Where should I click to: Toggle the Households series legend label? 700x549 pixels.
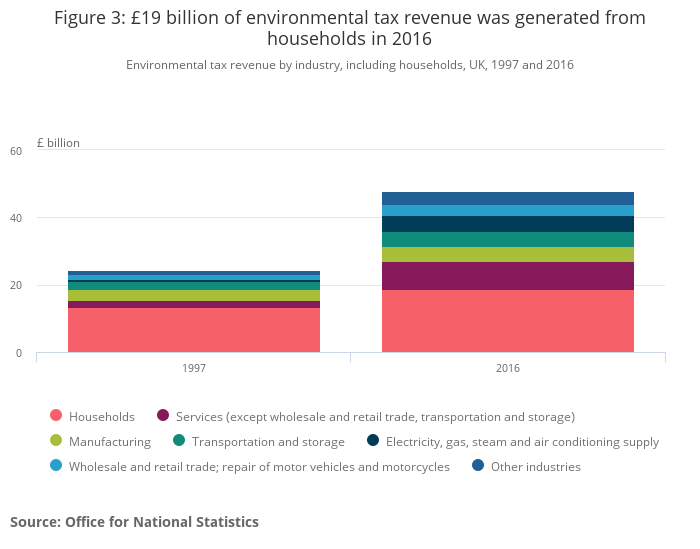(101, 416)
